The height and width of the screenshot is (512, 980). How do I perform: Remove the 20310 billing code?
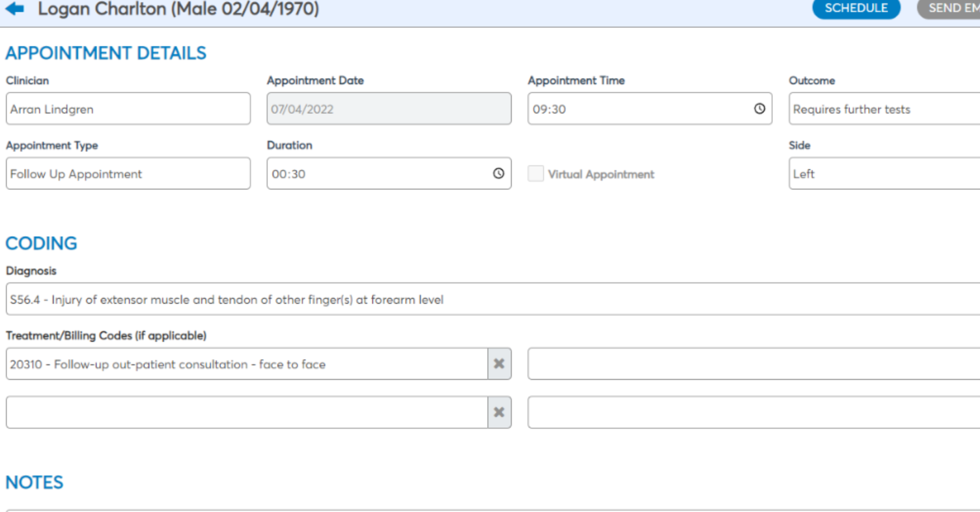[499, 364]
